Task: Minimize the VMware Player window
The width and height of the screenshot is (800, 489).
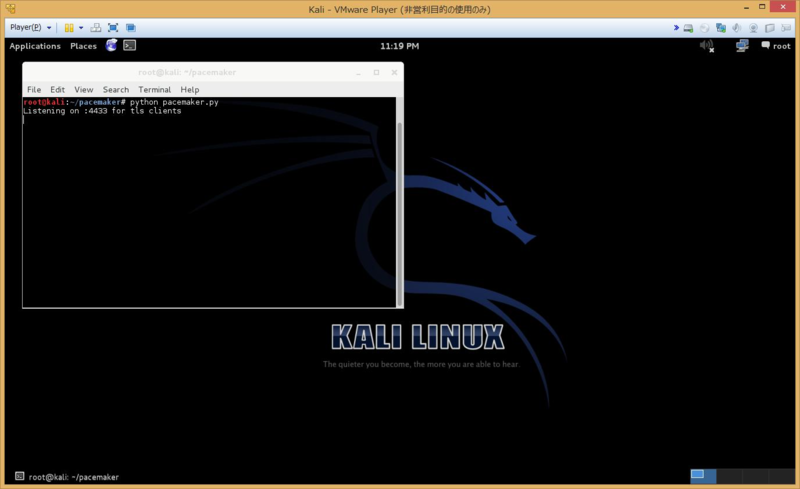Action: [x=746, y=7]
